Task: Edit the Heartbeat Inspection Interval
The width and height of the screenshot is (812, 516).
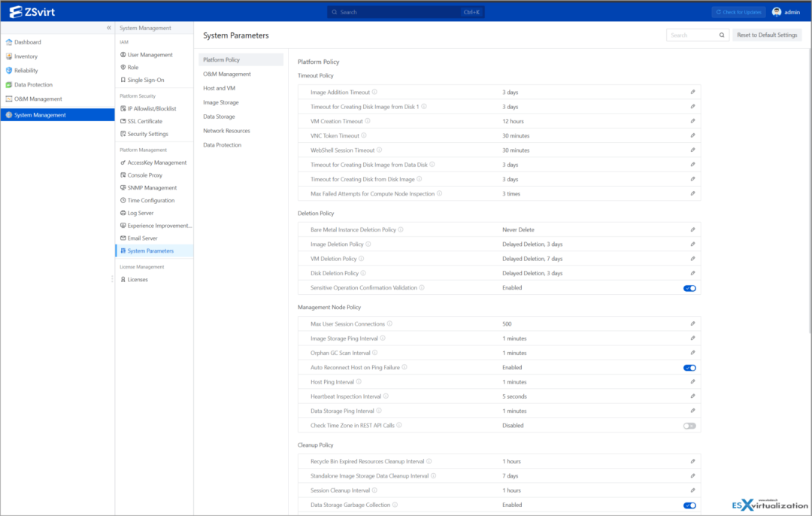Action: tap(692, 396)
